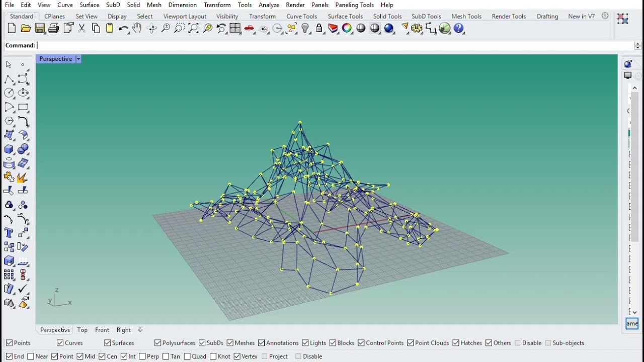Toggle the Vertex object snap
Viewport: 644px width, 362px height.
[236, 356]
